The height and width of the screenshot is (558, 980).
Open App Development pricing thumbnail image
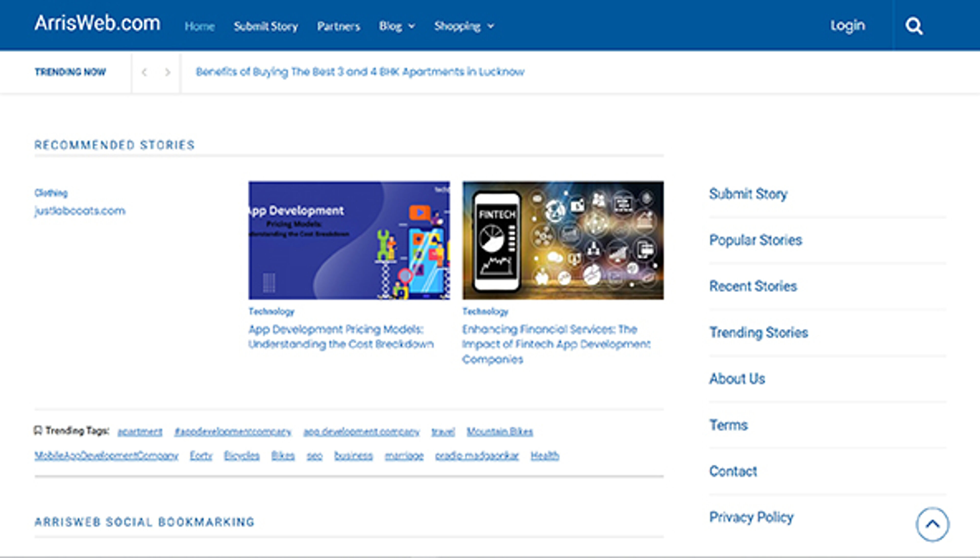pos(349,240)
